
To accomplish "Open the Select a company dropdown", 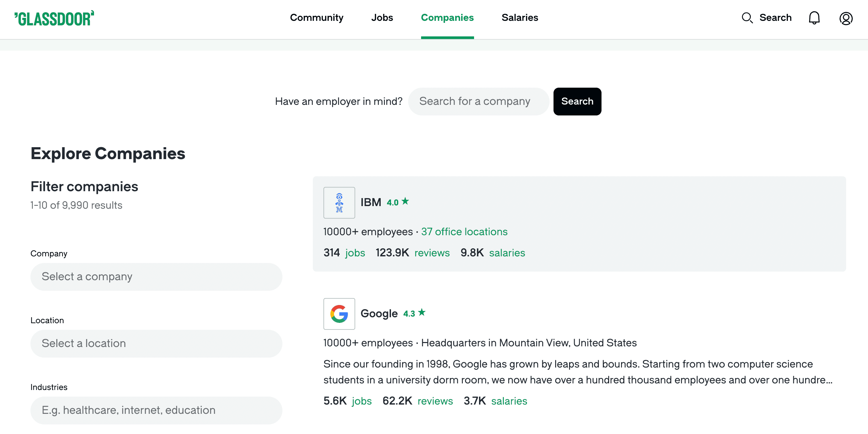I will 156,277.
